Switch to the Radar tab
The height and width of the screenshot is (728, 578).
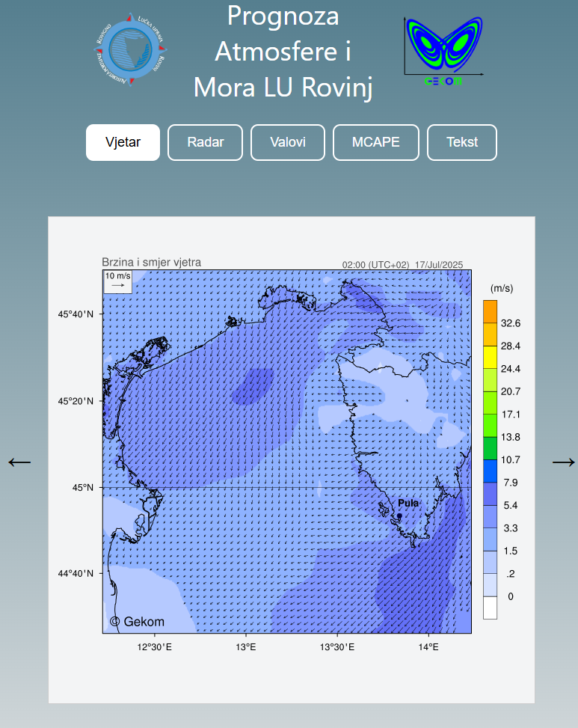[206, 142]
